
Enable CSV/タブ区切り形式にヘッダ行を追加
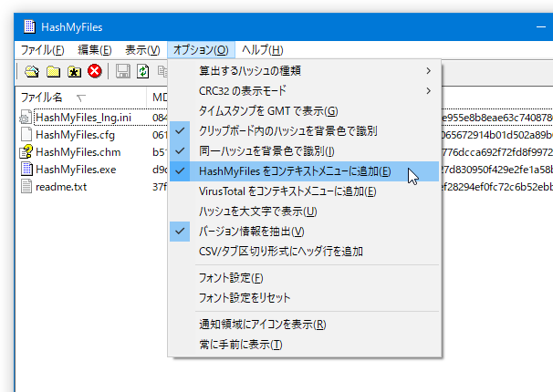(x=305, y=252)
